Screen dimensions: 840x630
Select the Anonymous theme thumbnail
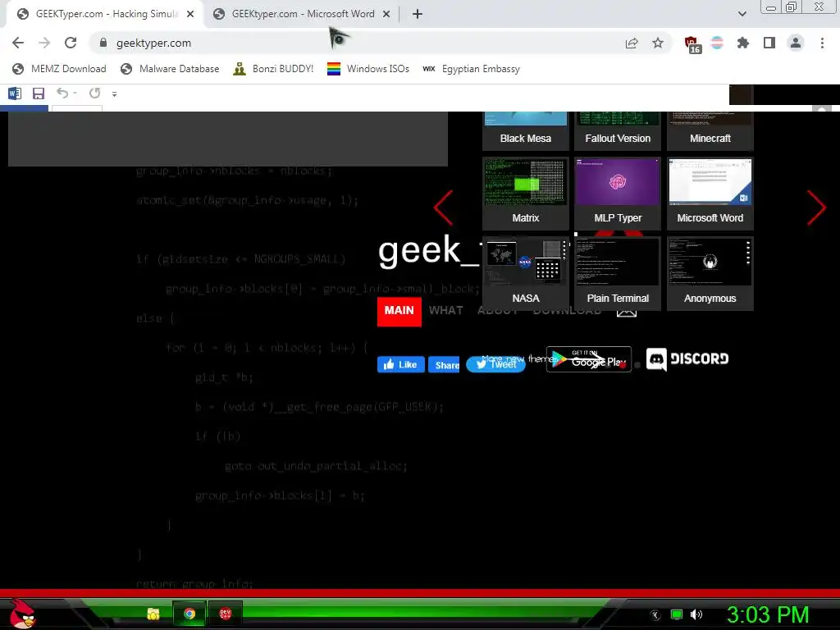[x=710, y=273]
